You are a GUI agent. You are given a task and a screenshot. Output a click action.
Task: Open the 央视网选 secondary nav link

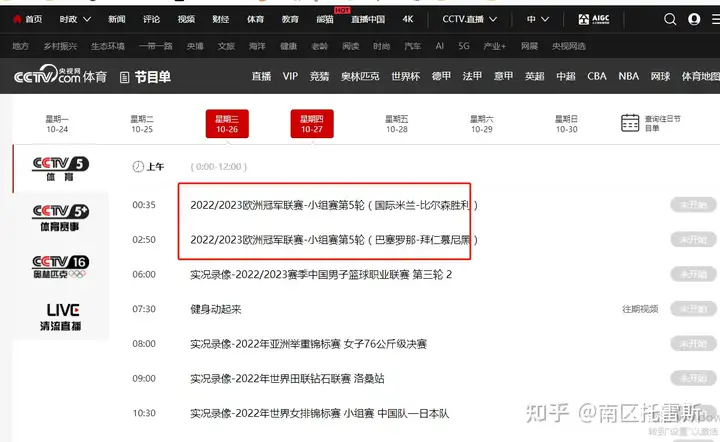(x=568, y=46)
